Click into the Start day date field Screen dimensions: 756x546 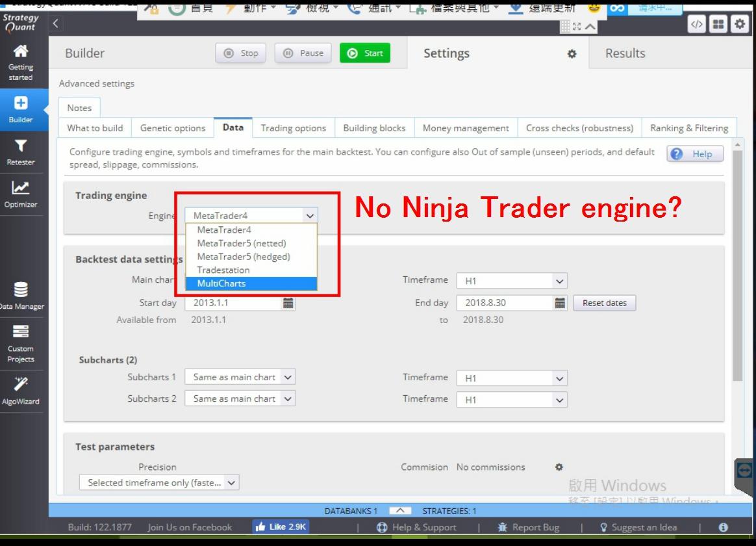click(x=234, y=303)
